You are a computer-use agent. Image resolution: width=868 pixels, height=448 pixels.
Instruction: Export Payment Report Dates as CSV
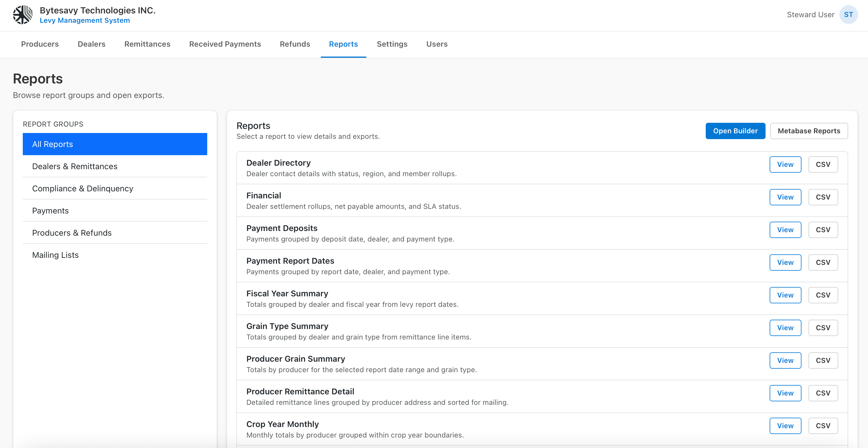(x=823, y=262)
